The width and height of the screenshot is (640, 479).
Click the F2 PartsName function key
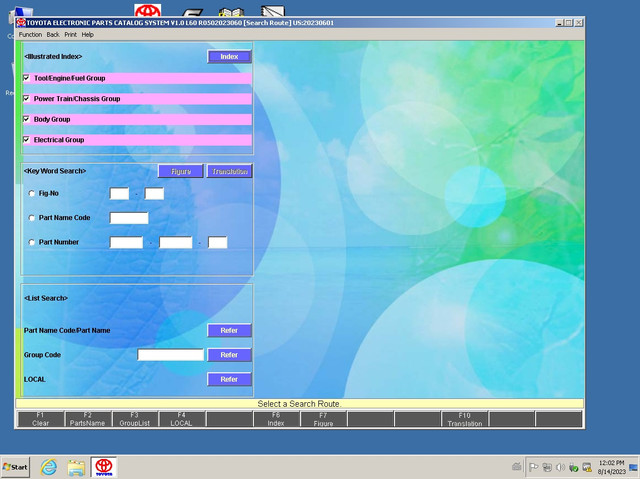87,419
